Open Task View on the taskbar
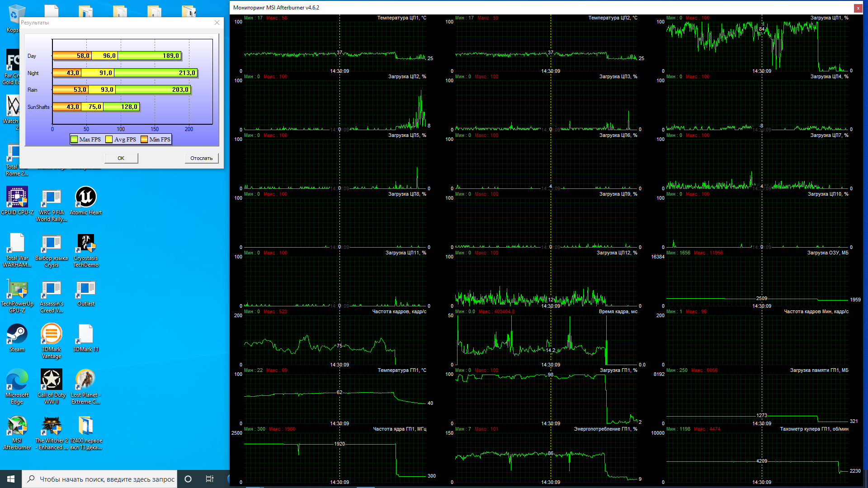Image resolution: width=868 pixels, height=488 pixels. (x=209, y=479)
